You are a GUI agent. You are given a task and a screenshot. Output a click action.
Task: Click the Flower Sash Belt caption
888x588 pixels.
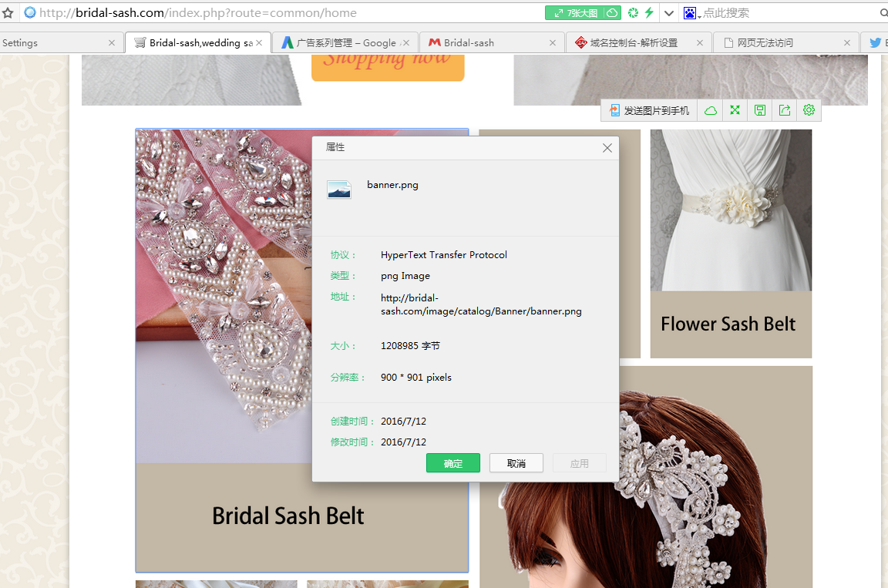pos(728,324)
